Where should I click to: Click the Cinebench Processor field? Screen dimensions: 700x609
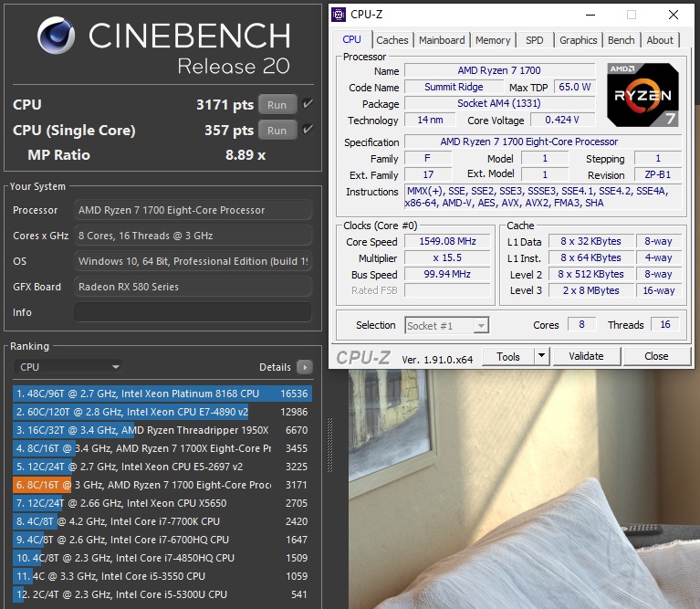pos(193,210)
